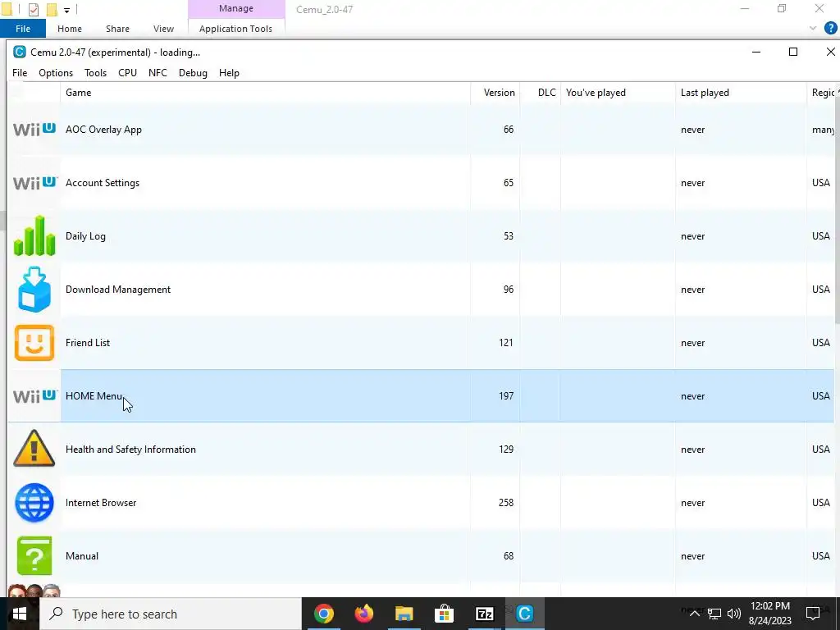The height and width of the screenshot is (630, 840).
Task: Open Google Chrome from the taskbar
Action: 323,614
